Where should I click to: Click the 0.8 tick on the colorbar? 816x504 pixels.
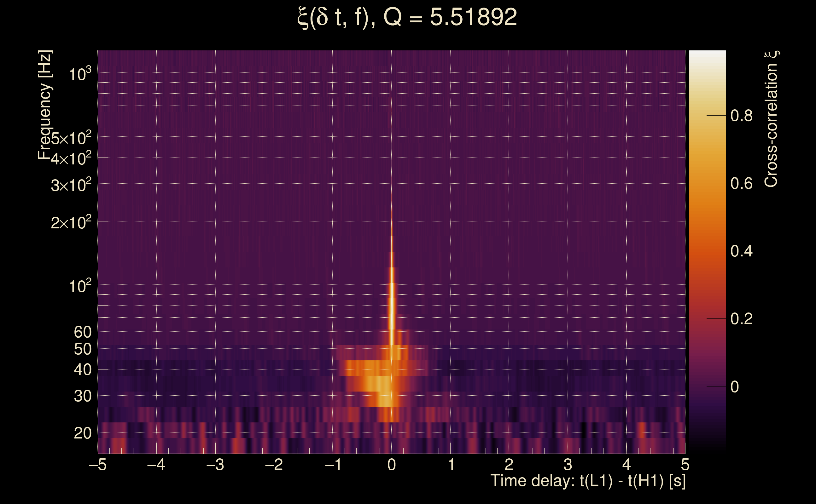pos(741,116)
